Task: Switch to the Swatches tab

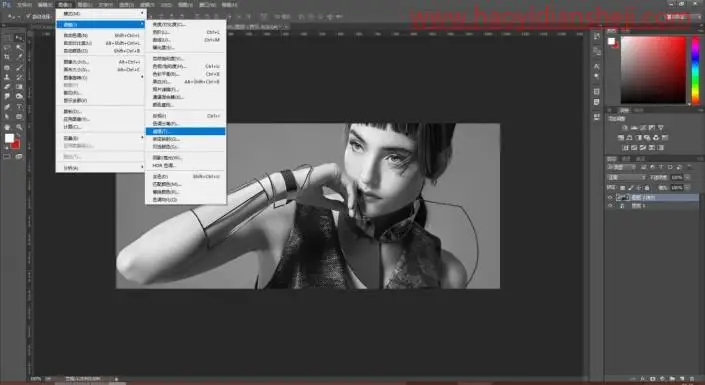Action: pos(625,31)
